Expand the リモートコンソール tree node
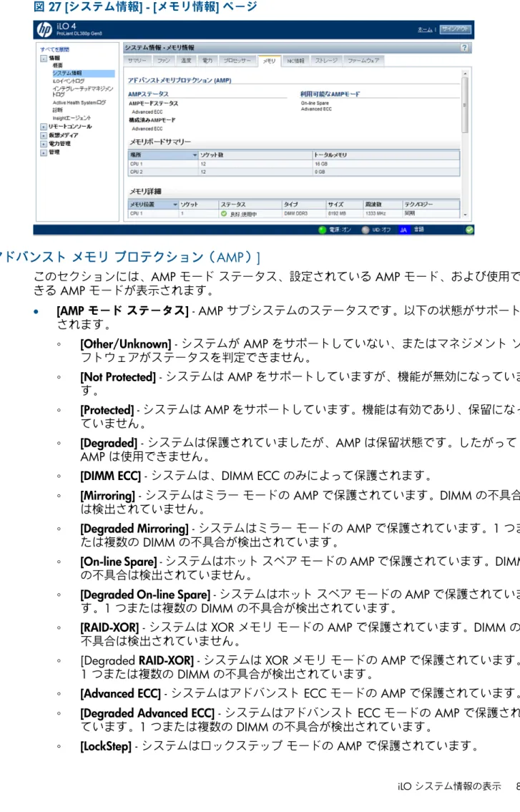Image resolution: width=520 pixels, height=812 pixels. [x=44, y=127]
